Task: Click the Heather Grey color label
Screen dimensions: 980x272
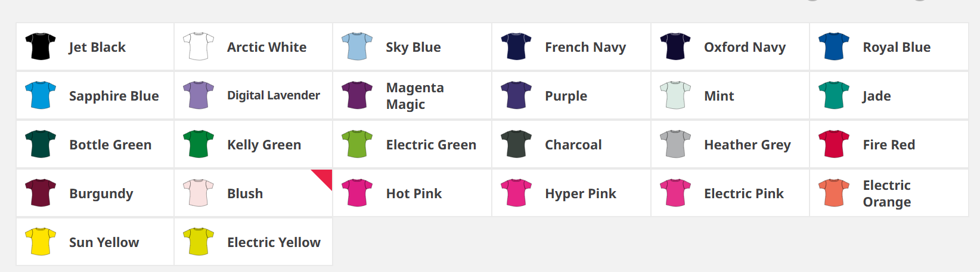Action: click(747, 145)
